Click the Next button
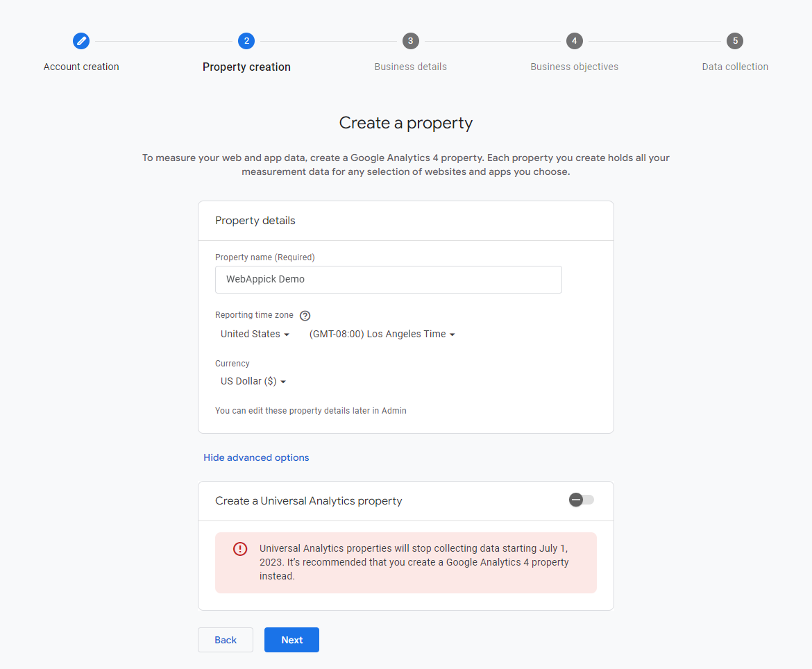 tap(291, 640)
